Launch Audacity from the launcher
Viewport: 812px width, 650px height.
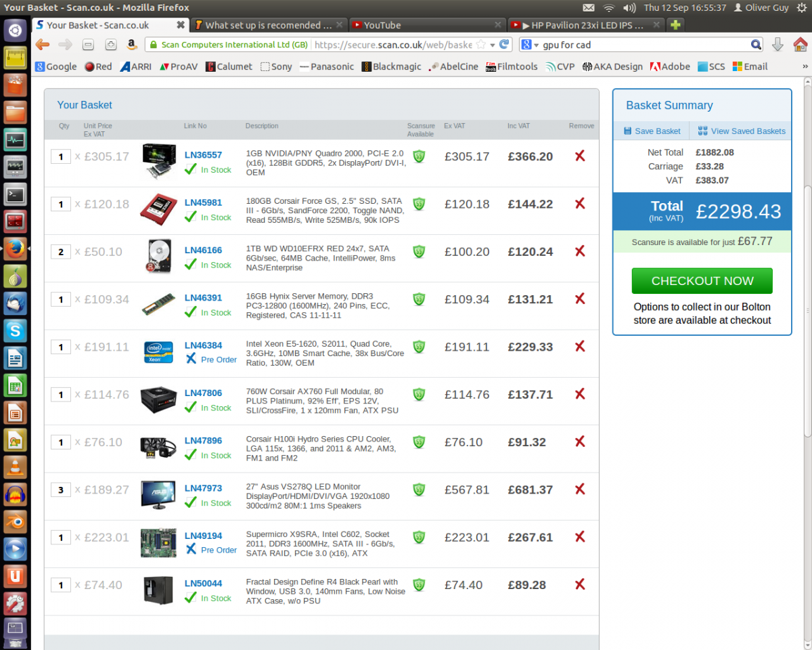16,494
